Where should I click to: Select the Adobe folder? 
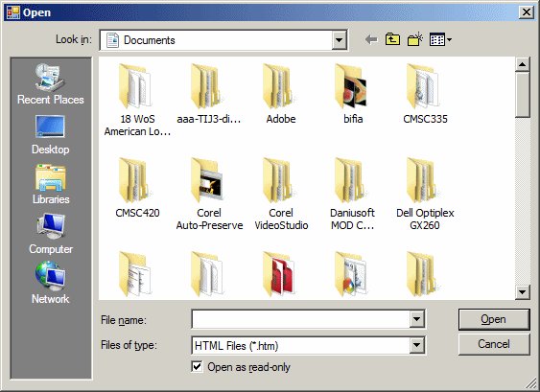click(x=281, y=94)
